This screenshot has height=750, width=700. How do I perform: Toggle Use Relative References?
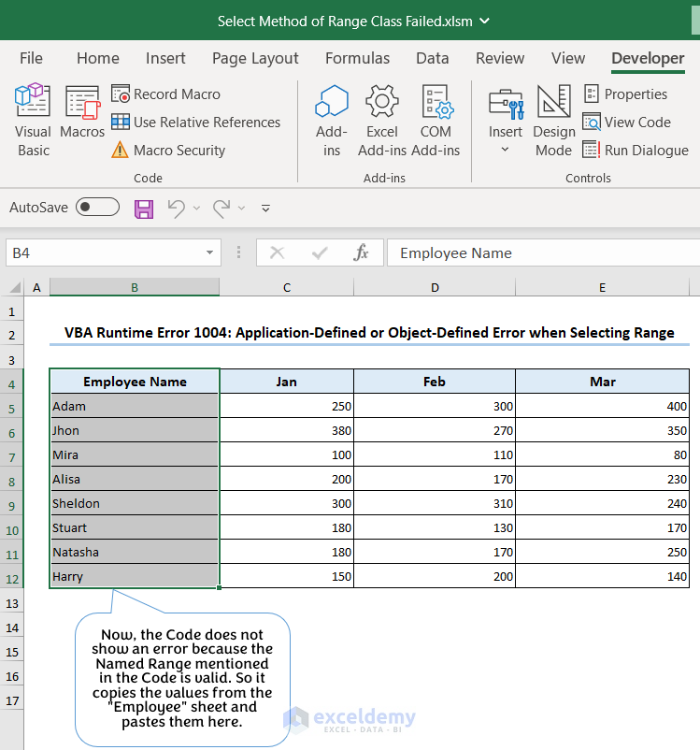195,123
